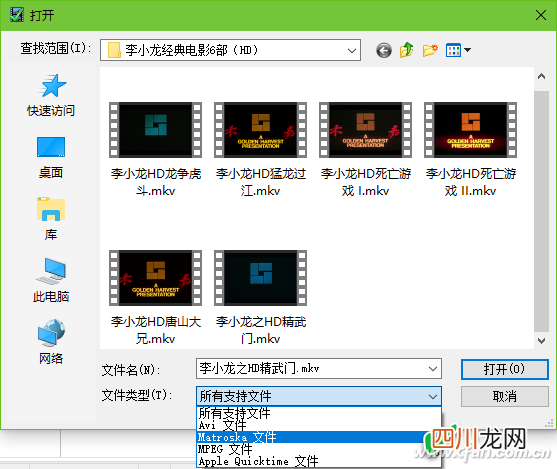Click file name text 李小龙之HD精武门.mkv

[260, 330]
